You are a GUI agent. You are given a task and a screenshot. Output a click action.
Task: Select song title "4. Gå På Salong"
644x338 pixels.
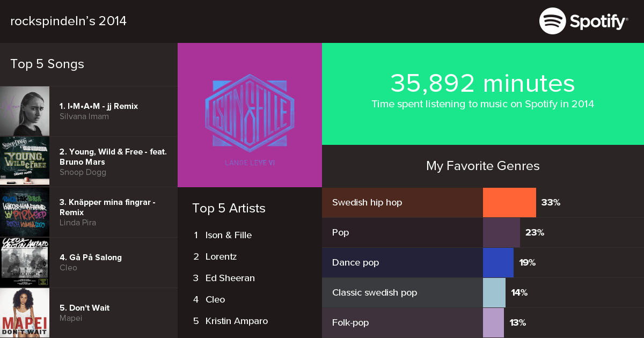coord(91,258)
